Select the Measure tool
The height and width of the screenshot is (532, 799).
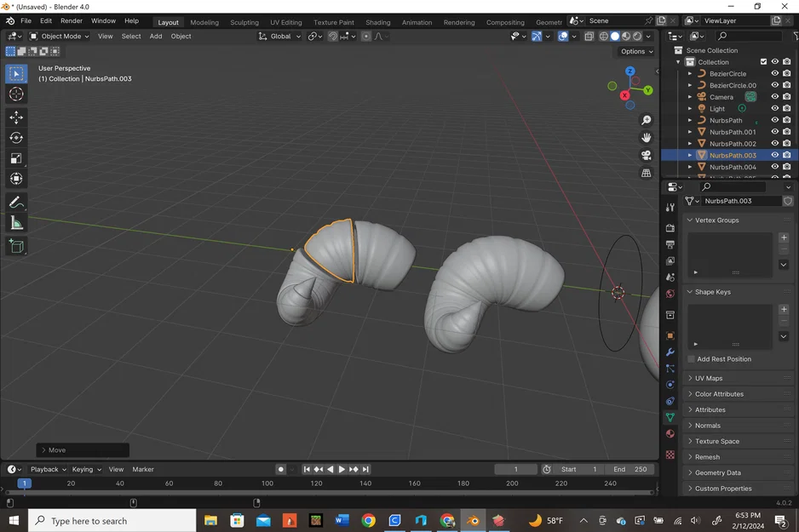pyautogui.click(x=16, y=223)
